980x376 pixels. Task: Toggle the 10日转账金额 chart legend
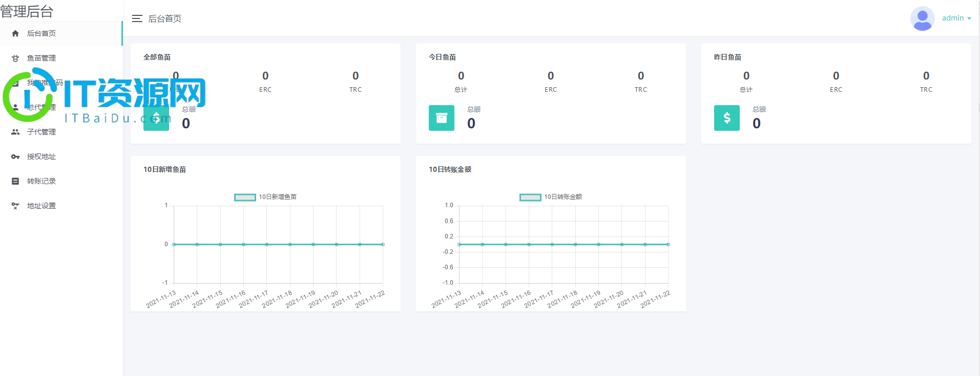tap(551, 197)
